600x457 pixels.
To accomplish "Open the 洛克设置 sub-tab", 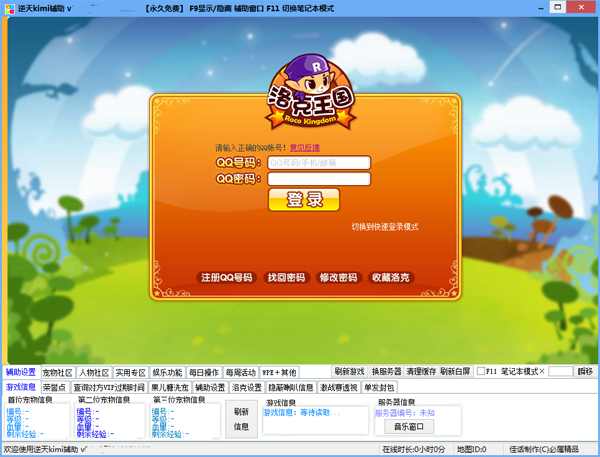I will [x=247, y=387].
